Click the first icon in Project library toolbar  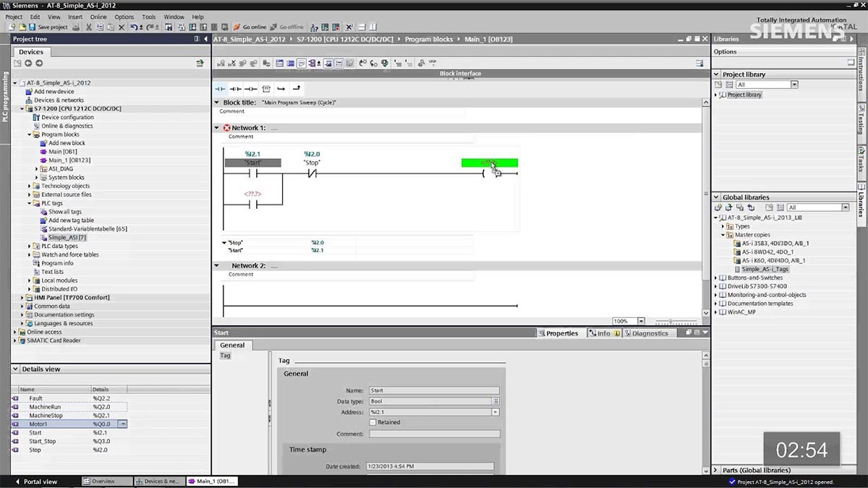[x=718, y=85]
